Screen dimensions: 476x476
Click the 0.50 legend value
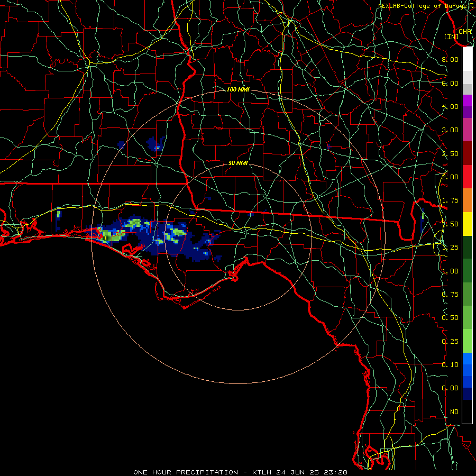click(450, 318)
